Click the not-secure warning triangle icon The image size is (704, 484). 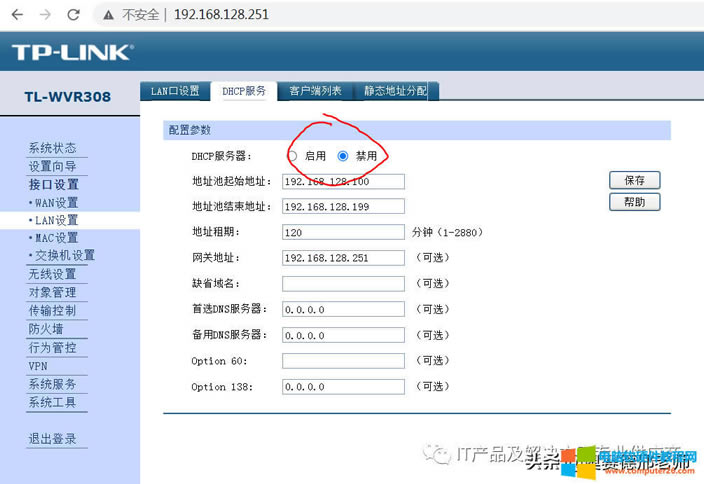108,15
